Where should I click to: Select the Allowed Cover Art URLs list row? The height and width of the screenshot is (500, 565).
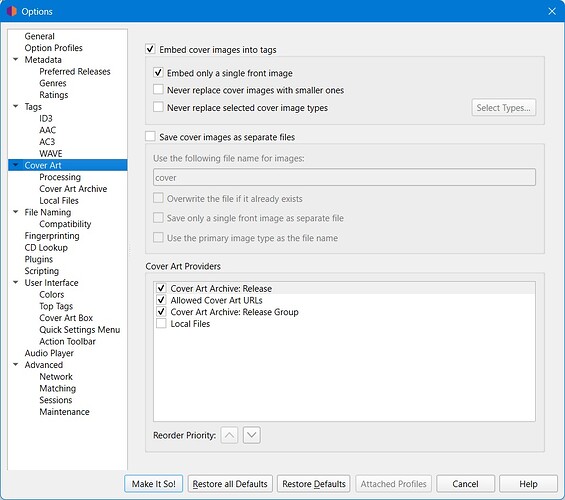(x=344, y=300)
